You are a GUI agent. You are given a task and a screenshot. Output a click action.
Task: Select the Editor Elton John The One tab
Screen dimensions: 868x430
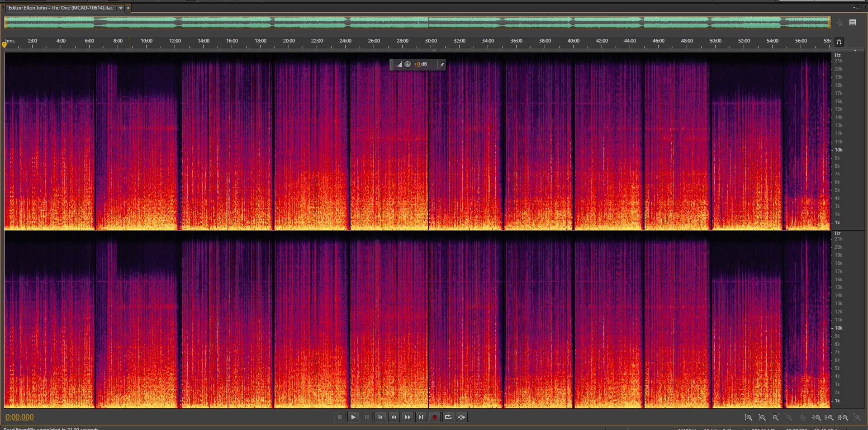[61, 8]
